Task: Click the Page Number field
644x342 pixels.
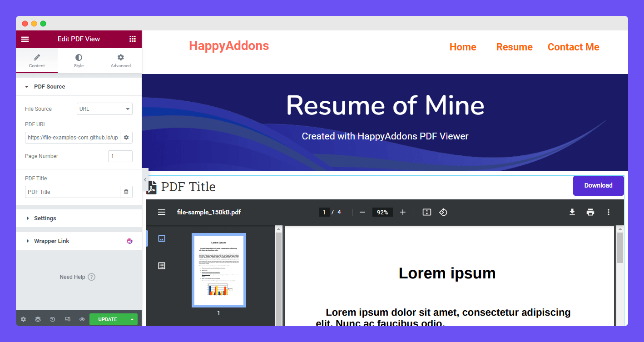Action: pos(120,156)
